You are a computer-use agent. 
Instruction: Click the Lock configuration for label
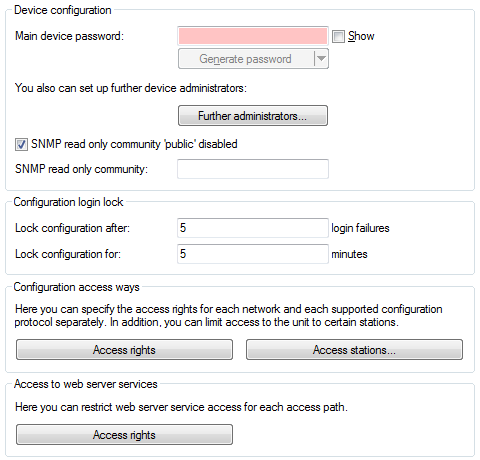pos(68,254)
